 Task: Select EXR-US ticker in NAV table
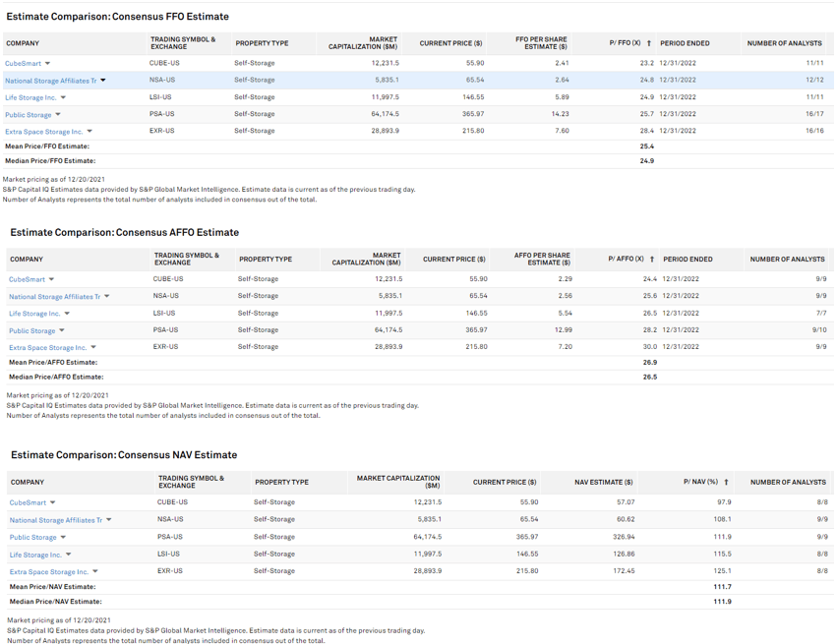pyautogui.click(x=170, y=571)
